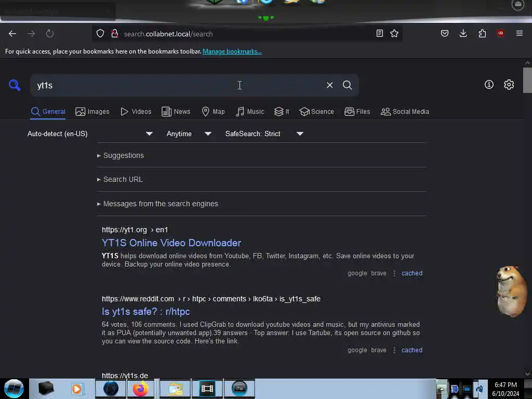This screenshot has width=532, height=399.
Task: Switch to the Files tab
Action: [x=357, y=112]
